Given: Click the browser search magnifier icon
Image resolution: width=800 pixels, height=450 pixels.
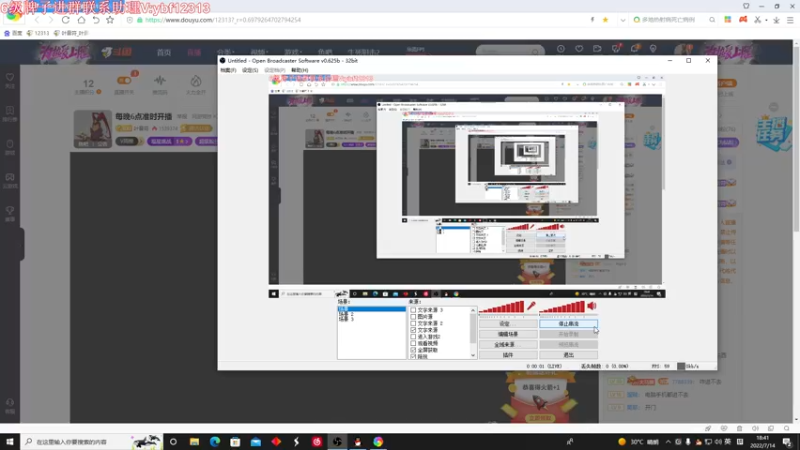Looking at the screenshot, I should click(x=712, y=20).
